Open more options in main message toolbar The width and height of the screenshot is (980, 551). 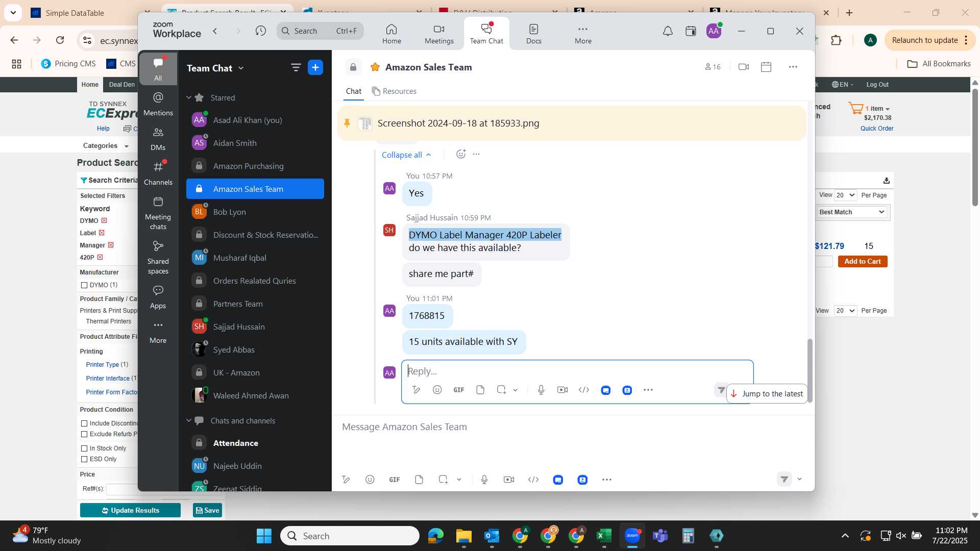point(607,480)
